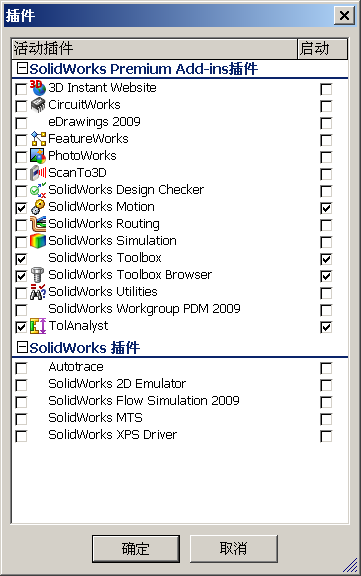Screen dimensions: 361x576
Task: Select the Autotrace label
Action: (76, 367)
